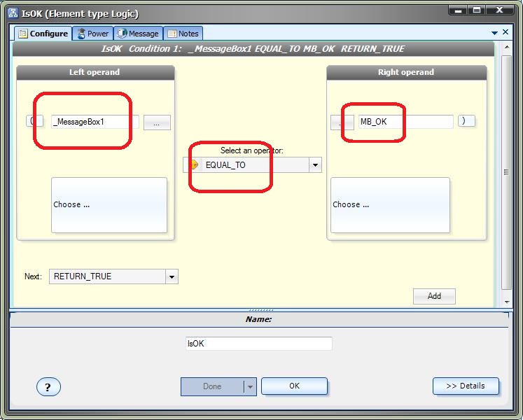
Task: Click the panel splitter grip above Name
Action: point(261,310)
